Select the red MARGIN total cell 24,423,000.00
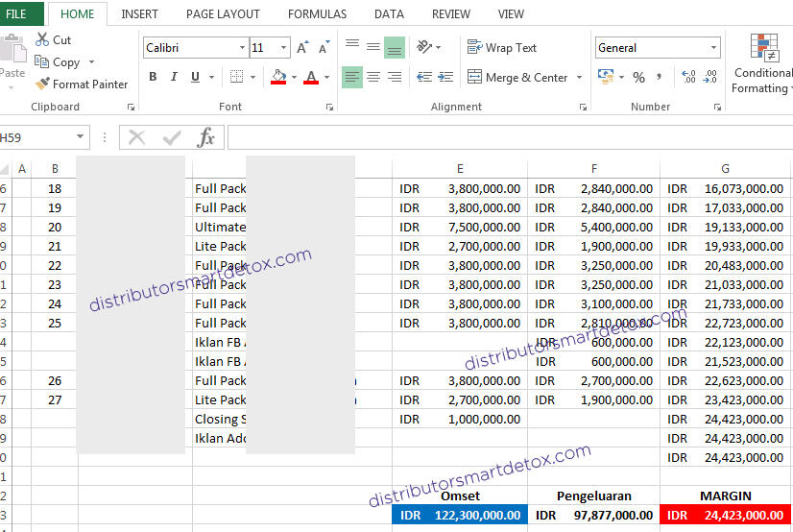Viewport: 793px width, 532px height. [x=725, y=515]
